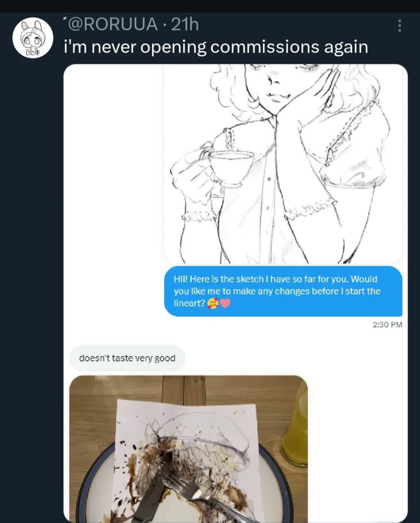Click the tweet text about never opening commissions
The width and height of the screenshot is (420, 523).
tap(216, 47)
